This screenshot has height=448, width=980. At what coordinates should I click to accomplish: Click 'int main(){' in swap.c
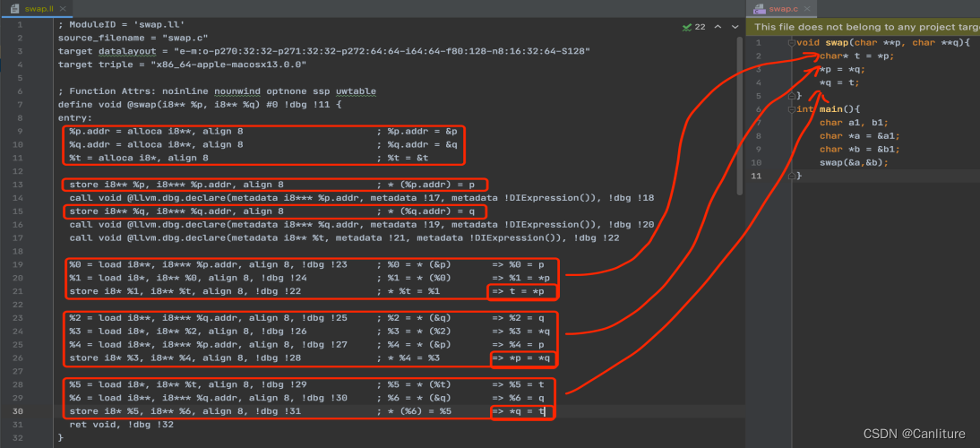click(828, 109)
